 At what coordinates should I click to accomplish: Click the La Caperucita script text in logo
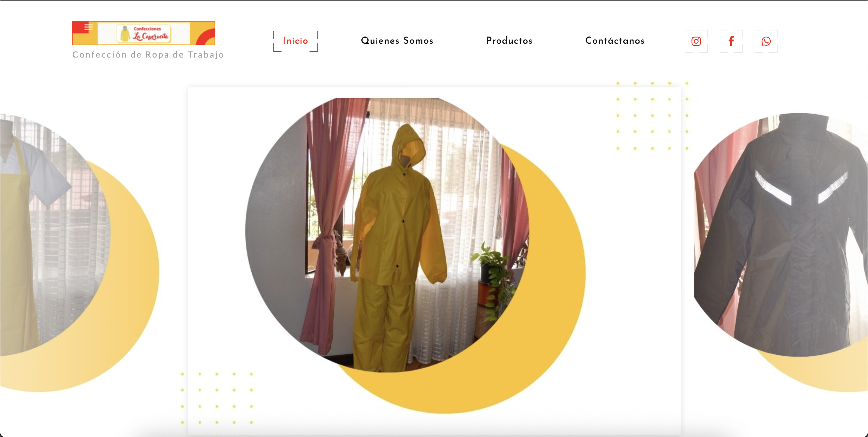point(150,36)
